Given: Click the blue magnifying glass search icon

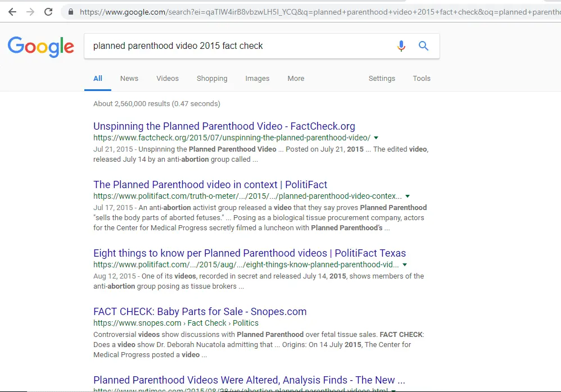Looking at the screenshot, I should click(x=424, y=46).
